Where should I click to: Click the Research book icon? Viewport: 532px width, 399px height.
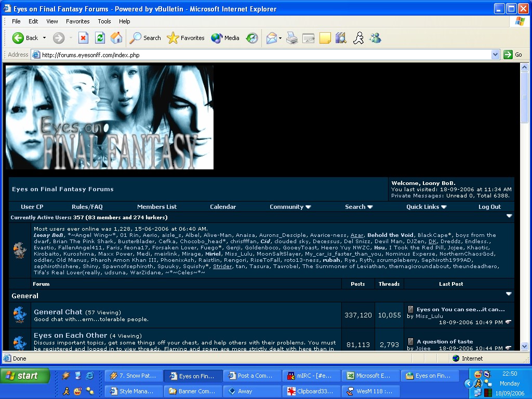click(x=341, y=38)
